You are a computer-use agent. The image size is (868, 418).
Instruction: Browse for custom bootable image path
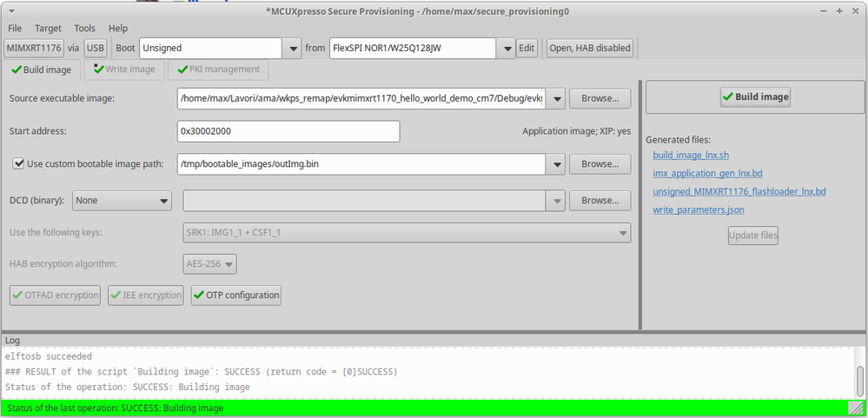point(600,164)
